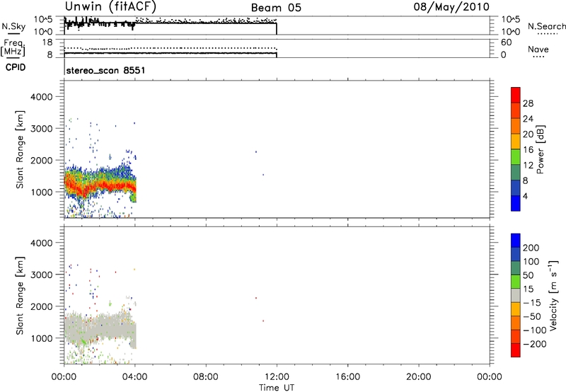Image resolution: width=566 pixels, height=392 pixels.
Task: Click the 'CPID' row label
Action: (16, 67)
